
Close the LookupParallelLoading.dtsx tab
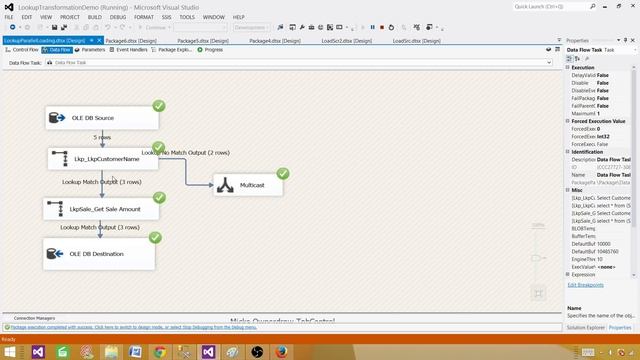tap(99, 40)
